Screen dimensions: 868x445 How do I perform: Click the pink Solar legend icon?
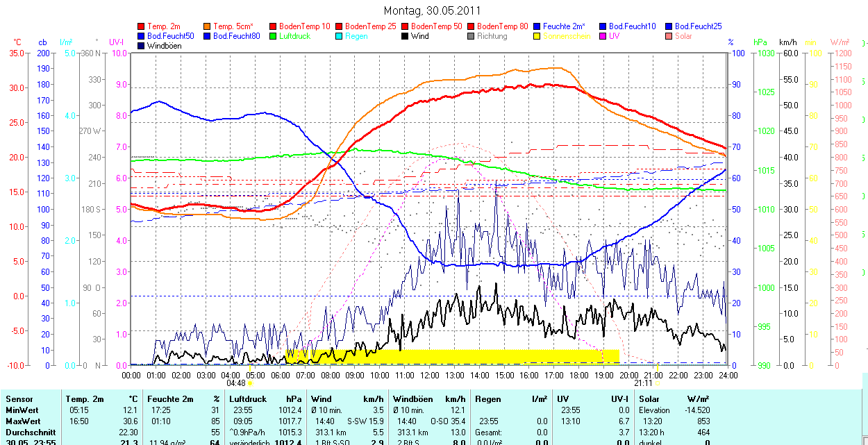click(668, 36)
